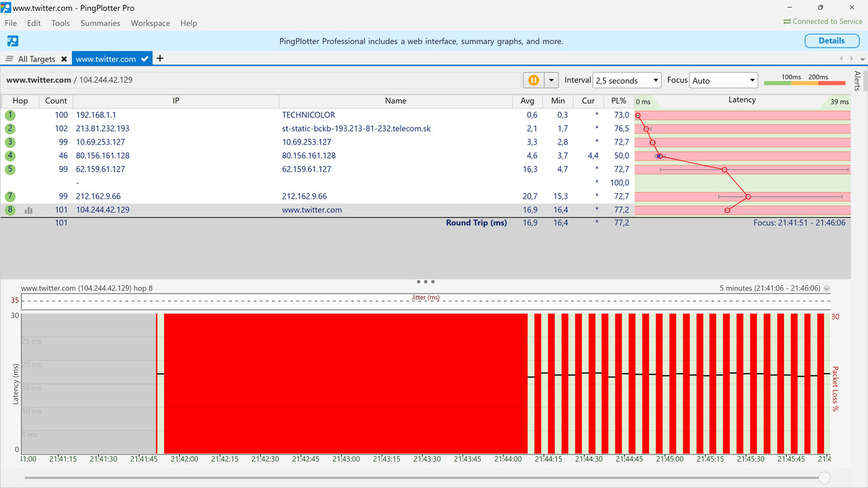Select hop 8 green circle icon
This screenshot has height=488, width=868.
point(10,210)
